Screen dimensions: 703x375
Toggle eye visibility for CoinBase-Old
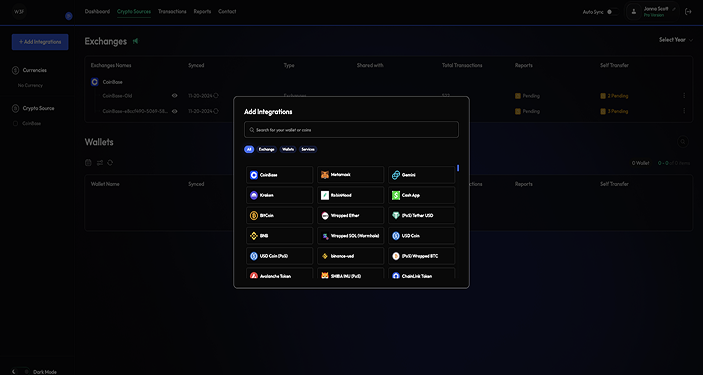tap(174, 96)
